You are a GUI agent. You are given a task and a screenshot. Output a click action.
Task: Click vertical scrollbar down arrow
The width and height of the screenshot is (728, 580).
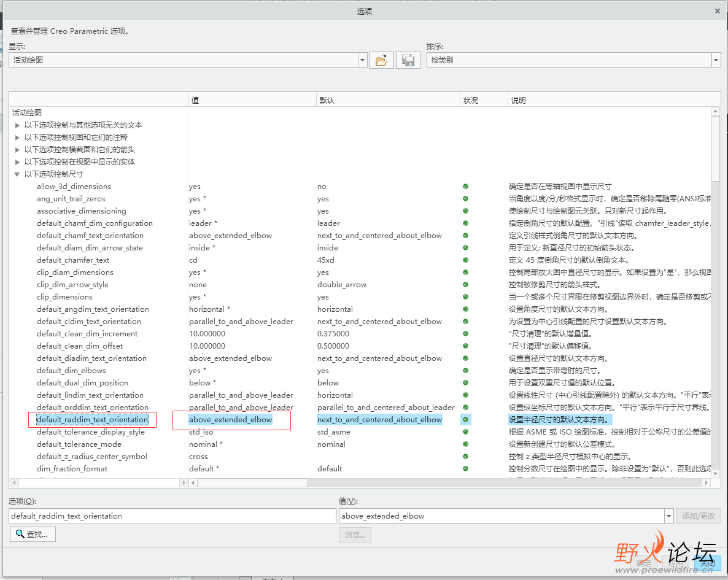(x=716, y=474)
